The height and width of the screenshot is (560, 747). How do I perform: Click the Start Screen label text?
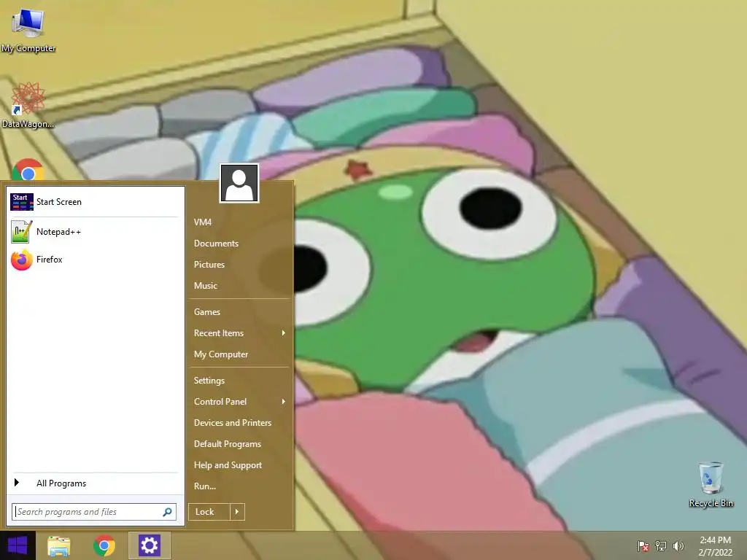[59, 202]
